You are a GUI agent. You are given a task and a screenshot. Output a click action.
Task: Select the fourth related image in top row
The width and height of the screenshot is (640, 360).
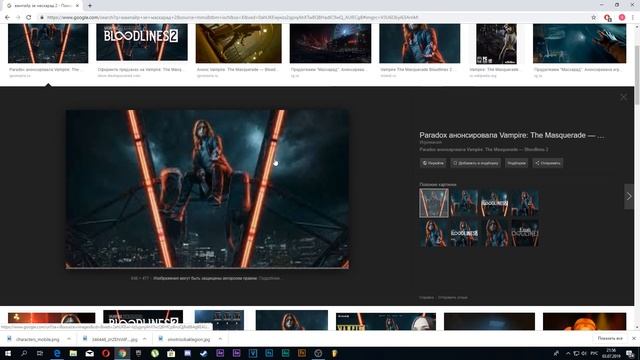[x=525, y=202]
